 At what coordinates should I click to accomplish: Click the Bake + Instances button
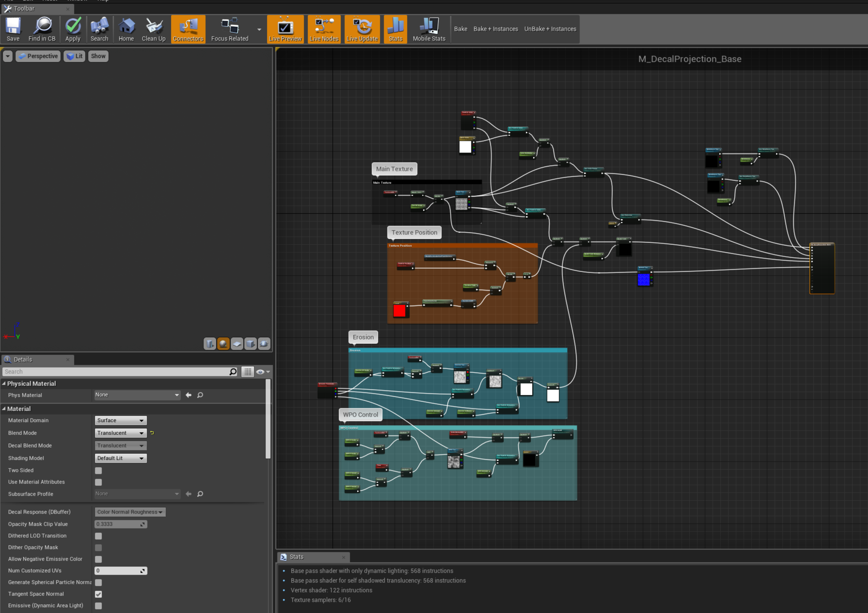[x=495, y=29]
